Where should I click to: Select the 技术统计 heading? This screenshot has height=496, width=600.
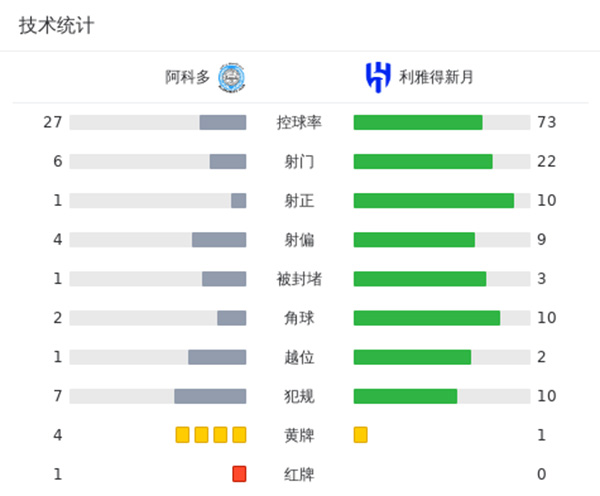(56, 26)
